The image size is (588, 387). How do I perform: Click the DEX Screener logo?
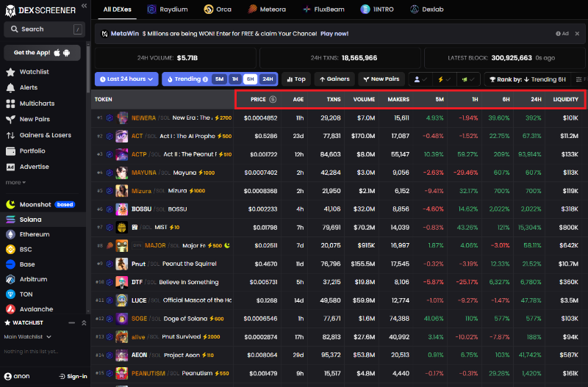[x=40, y=10]
